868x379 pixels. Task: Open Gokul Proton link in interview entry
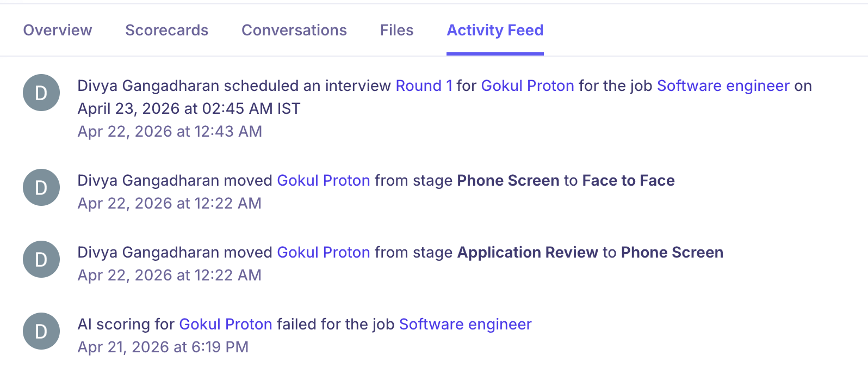tap(527, 86)
